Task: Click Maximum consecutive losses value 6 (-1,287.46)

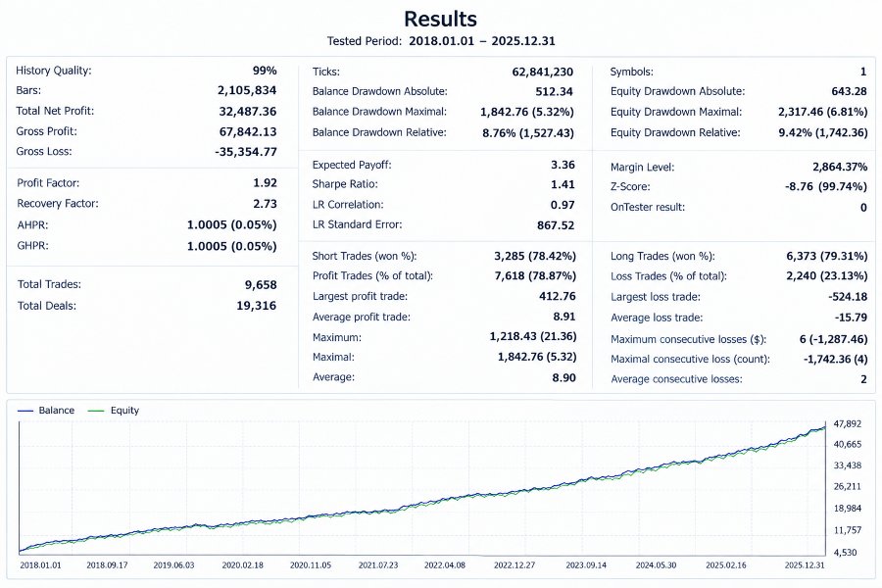Action: click(x=834, y=339)
